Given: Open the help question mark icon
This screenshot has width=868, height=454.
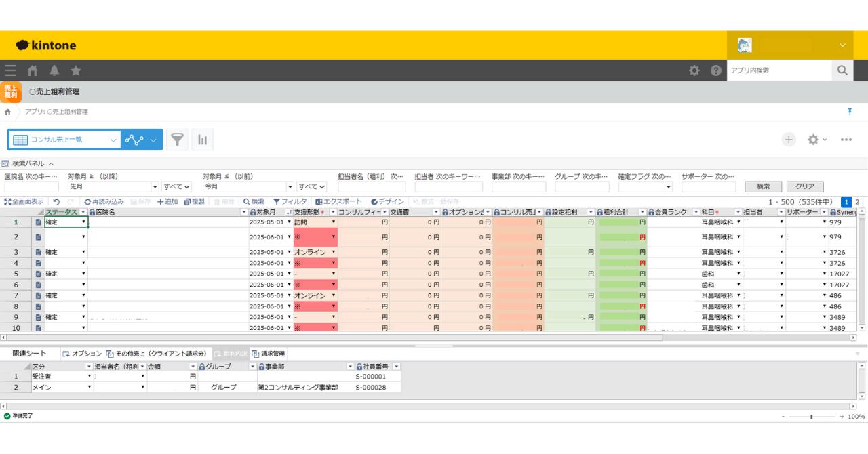Looking at the screenshot, I should [x=716, y=70].
